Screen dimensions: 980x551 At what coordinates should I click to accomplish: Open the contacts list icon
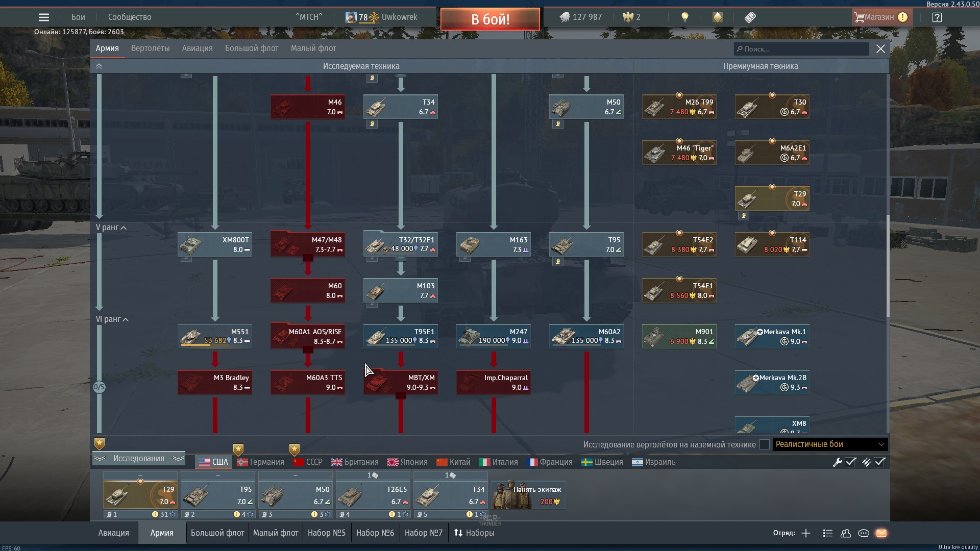pyautogui.click(x=828, y=533)
